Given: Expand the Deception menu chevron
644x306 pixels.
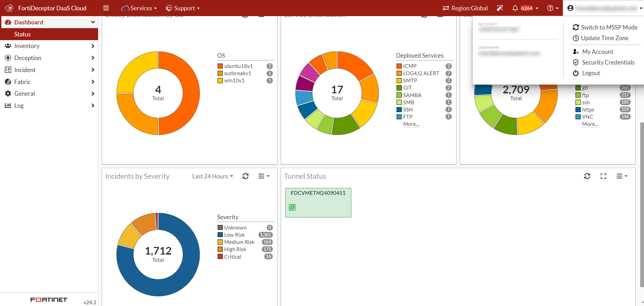Looking at the screenshot, I should click(93, 58).
